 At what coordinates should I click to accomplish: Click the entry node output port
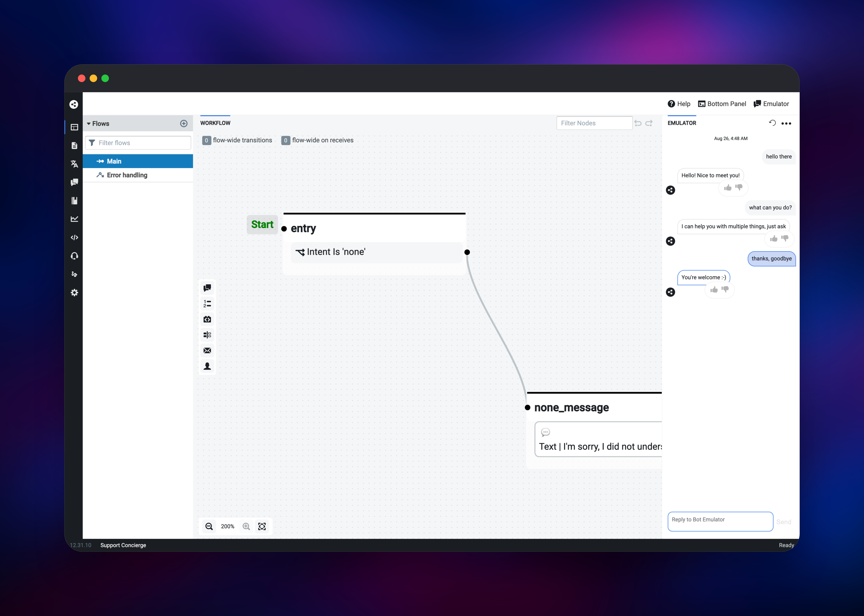click(467, 252)
